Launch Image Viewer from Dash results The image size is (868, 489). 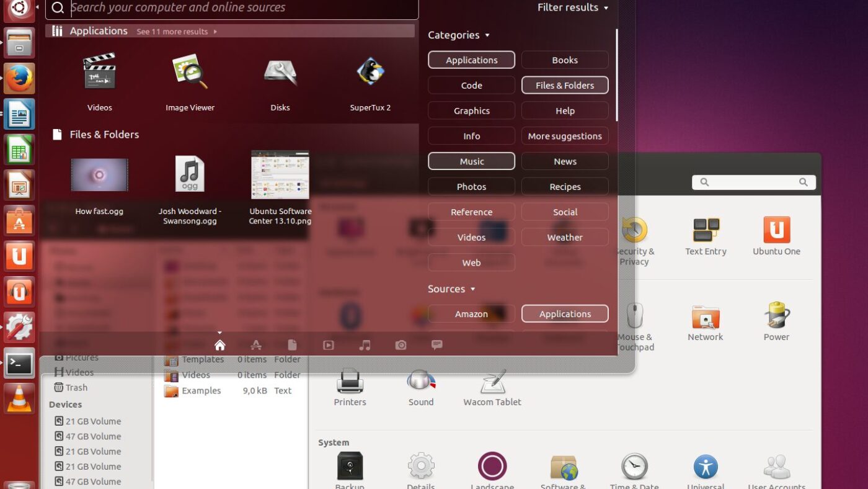[190, 81]
